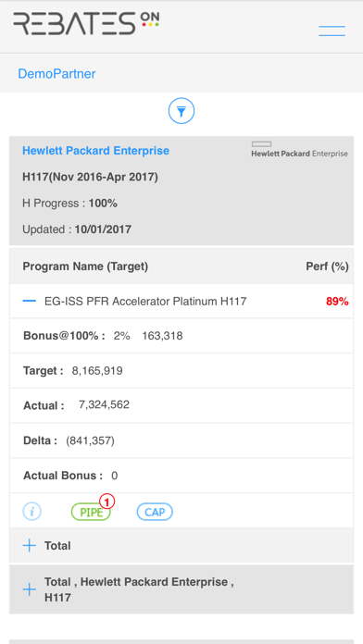Open the Hewlett Packard Enterprise heading link
363x644 pixels.
point(95,151)
